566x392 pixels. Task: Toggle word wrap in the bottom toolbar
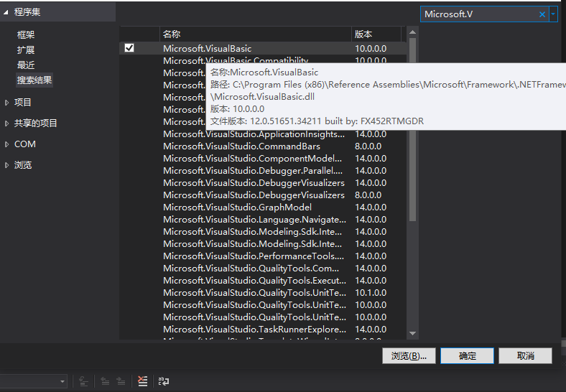(x=164, y=381)
